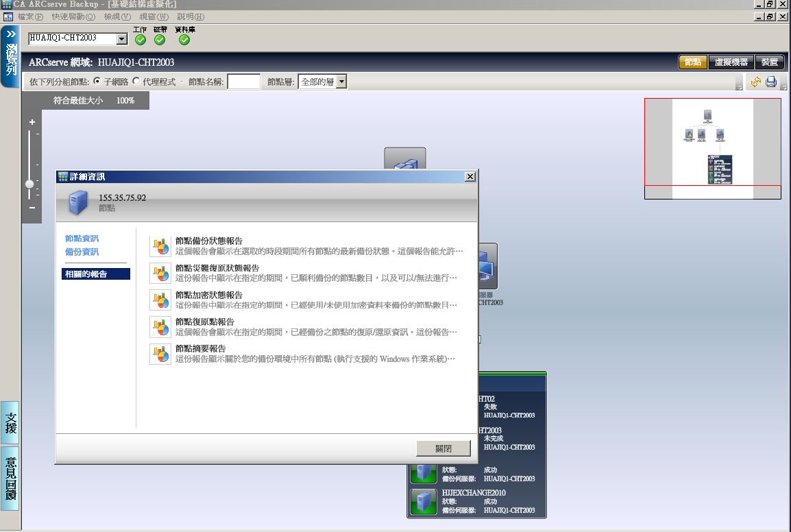Open the 說明 menu
Viewport: 791px width, 532px height.
pyautogui.click(x=191, y=16)
